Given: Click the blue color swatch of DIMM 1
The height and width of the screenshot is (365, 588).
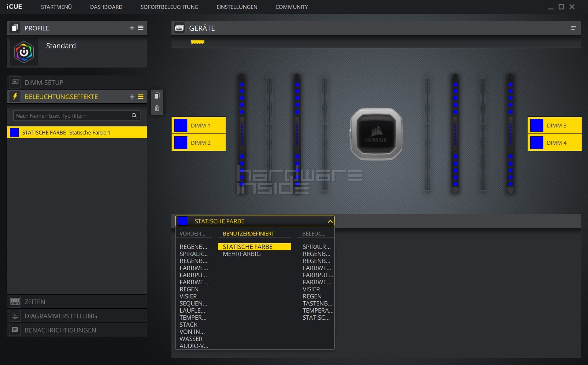Looking at the screenshot, I should (181, 125).
